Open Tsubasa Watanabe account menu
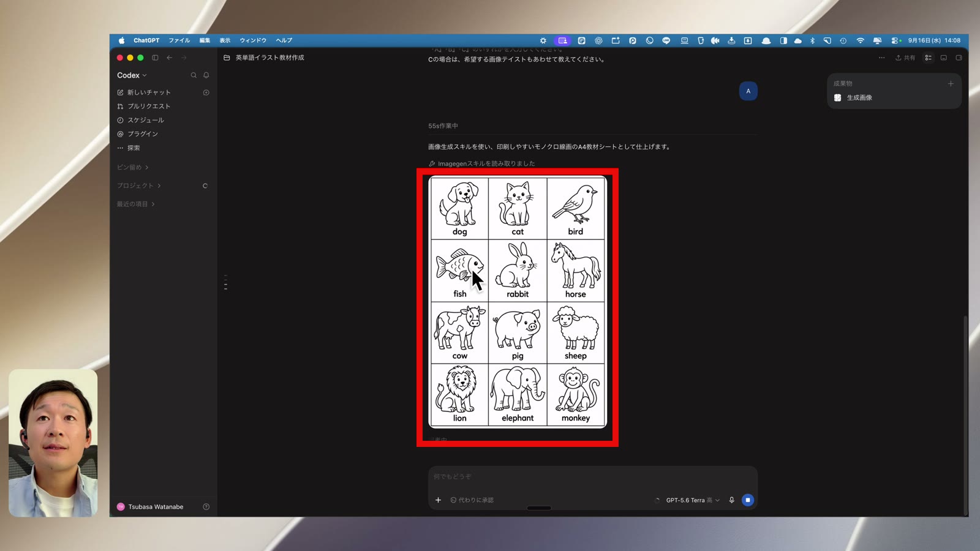Viewport: 980px width, 551px height. pos(151,507)
